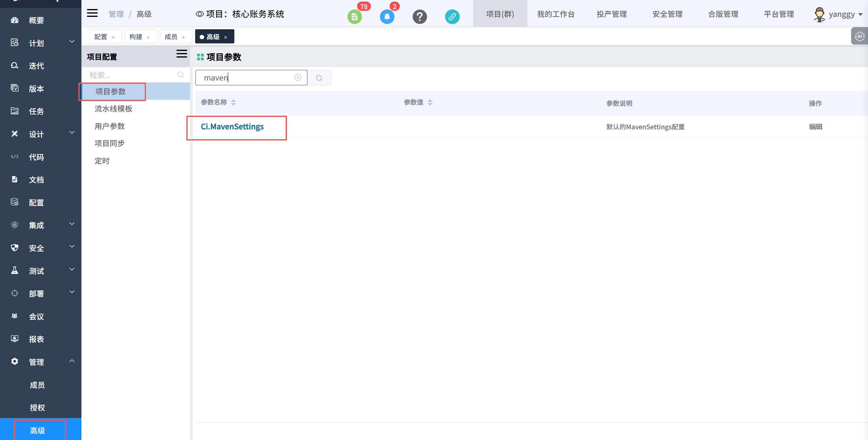The height and width of the screenshot is (440, 868).
Task: Click 编辑 for Ci.MavenSettings row
Action: tap(816, 127)
